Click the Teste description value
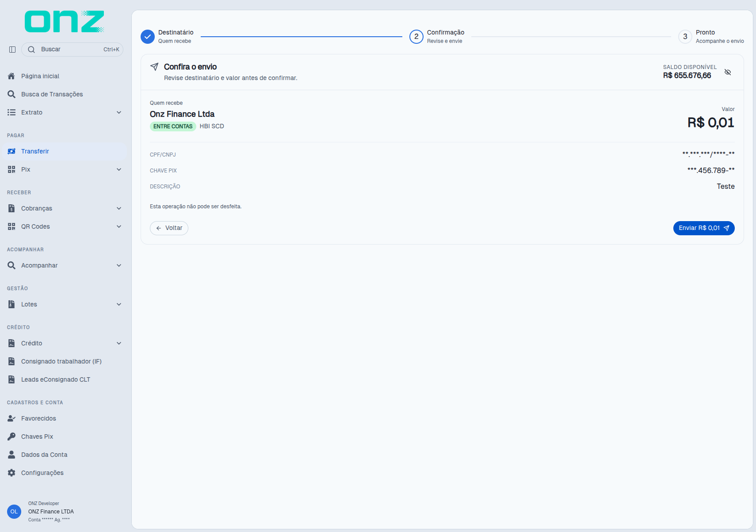This screenshot has width=756, height=532. [x=725, y=187]
